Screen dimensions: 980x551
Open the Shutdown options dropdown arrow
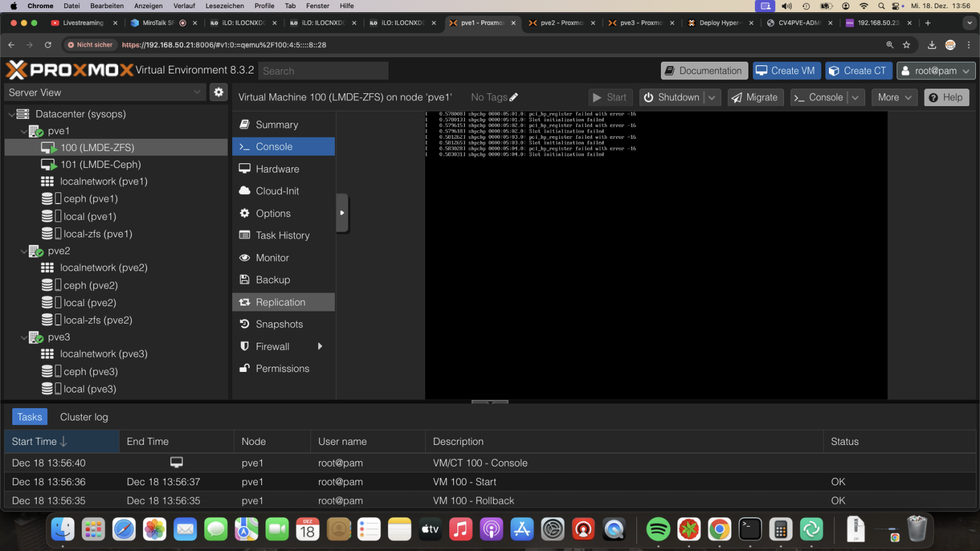[712, 97]
